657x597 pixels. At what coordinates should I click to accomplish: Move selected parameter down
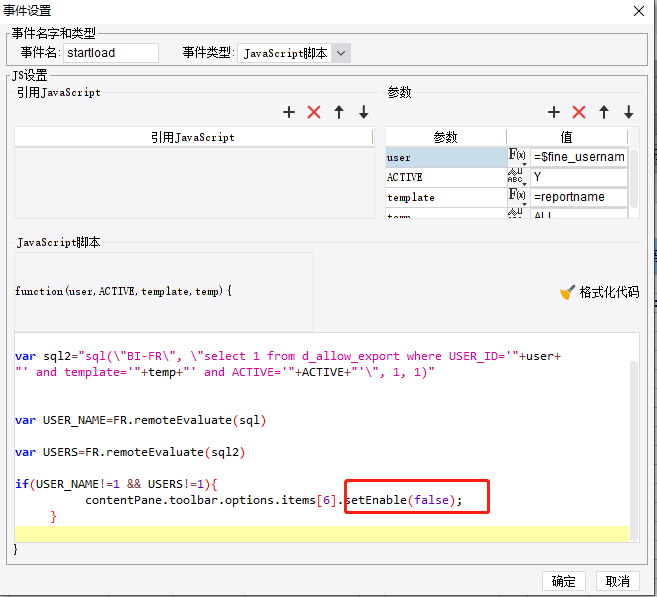(x=629, y=112)
